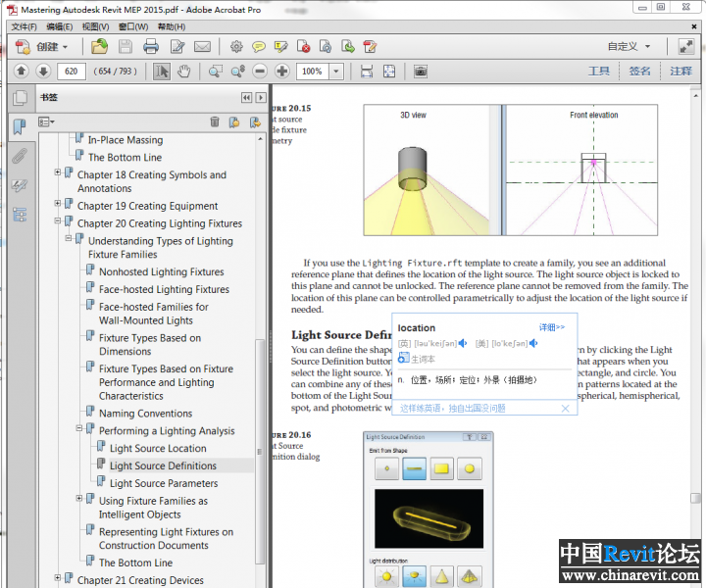Play British pronunciation speaker icon
The width and height of the screenshot is (706, 588).
click(x=463, y=344)
